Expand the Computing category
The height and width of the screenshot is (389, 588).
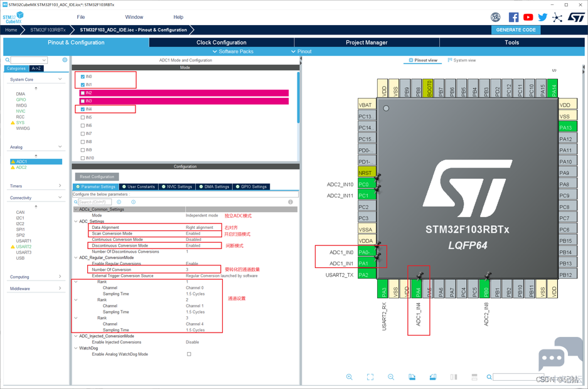[60, 277]
